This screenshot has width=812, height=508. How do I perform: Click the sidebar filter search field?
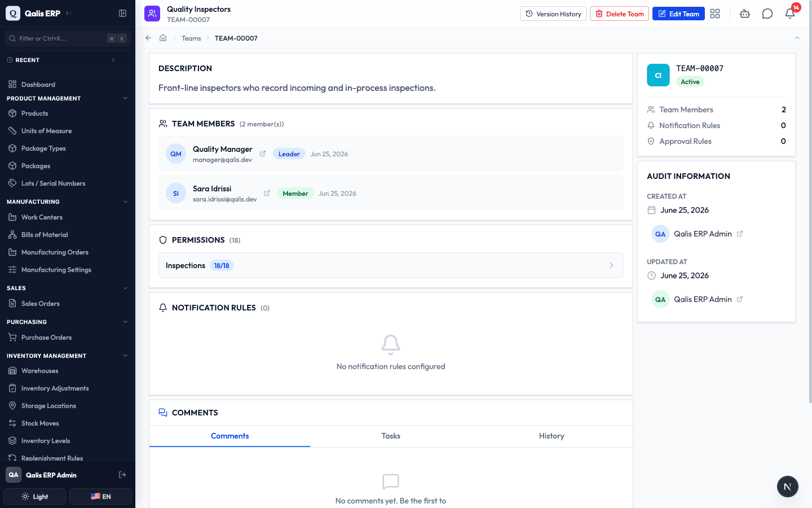[68, 38]
